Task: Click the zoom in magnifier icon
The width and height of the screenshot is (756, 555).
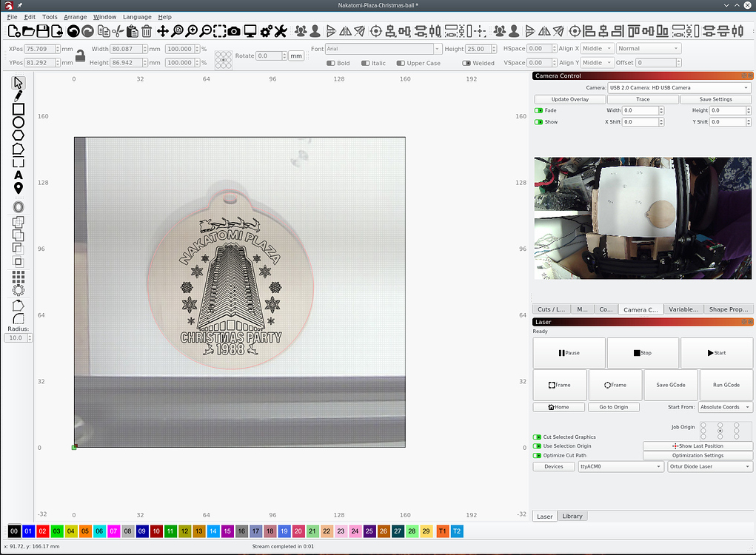Action: [192, 31]
